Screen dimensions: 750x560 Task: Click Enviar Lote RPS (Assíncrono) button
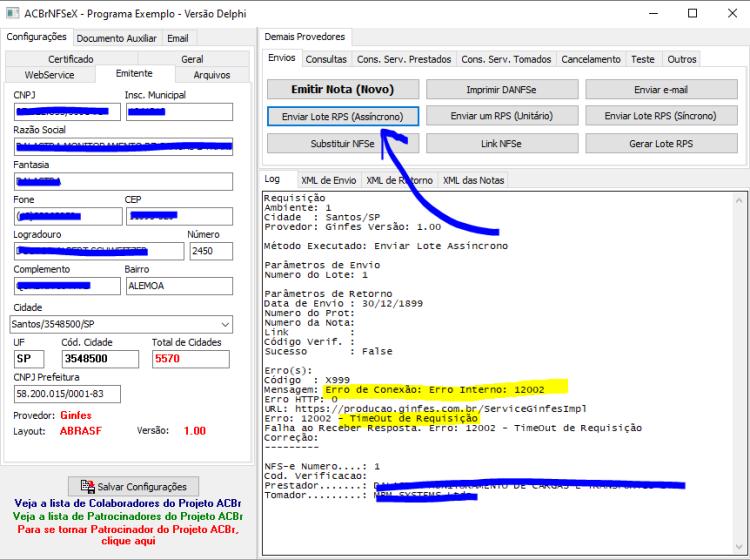(342, 116)
